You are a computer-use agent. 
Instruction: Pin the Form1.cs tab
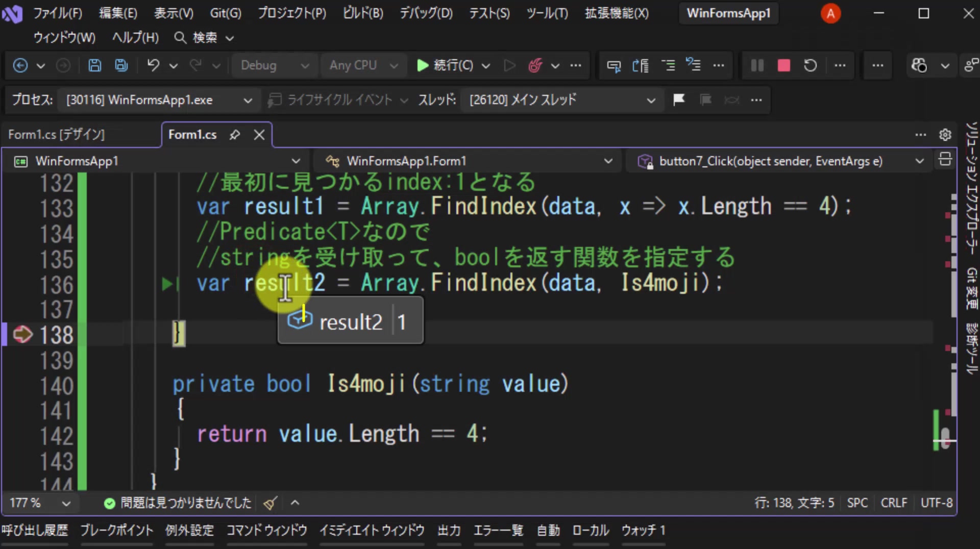click(235, 135)
